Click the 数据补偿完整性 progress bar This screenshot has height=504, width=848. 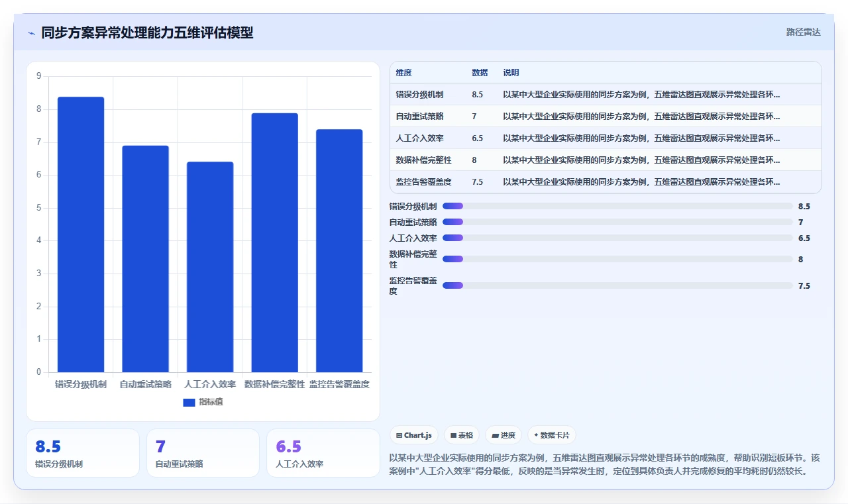[617, 259]
